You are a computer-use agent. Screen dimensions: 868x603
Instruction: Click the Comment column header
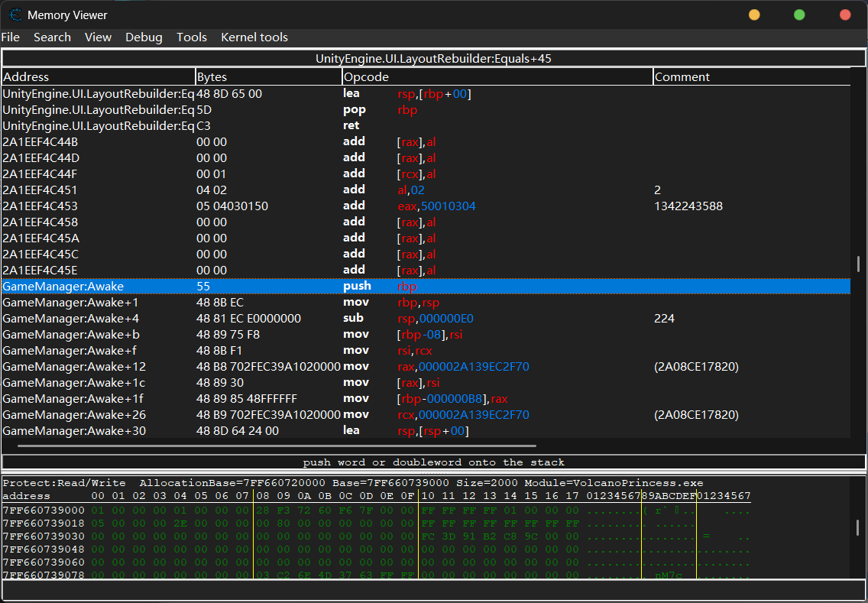tap(751, 77)
